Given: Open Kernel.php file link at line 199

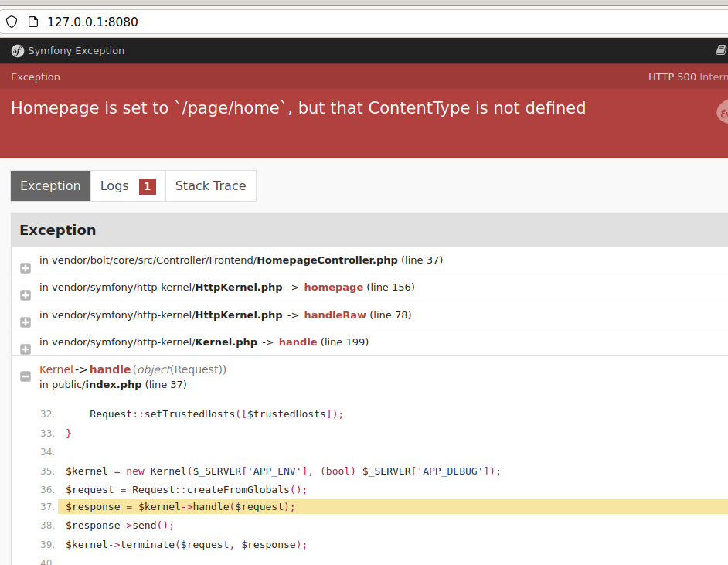Looking at the screenshot, I should [x=226, y=342].
